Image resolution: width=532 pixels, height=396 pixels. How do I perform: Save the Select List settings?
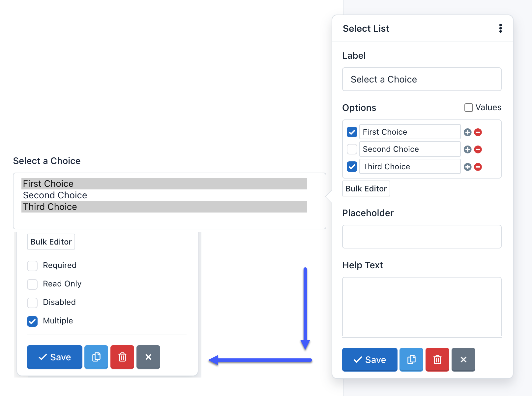click(369, 360)
